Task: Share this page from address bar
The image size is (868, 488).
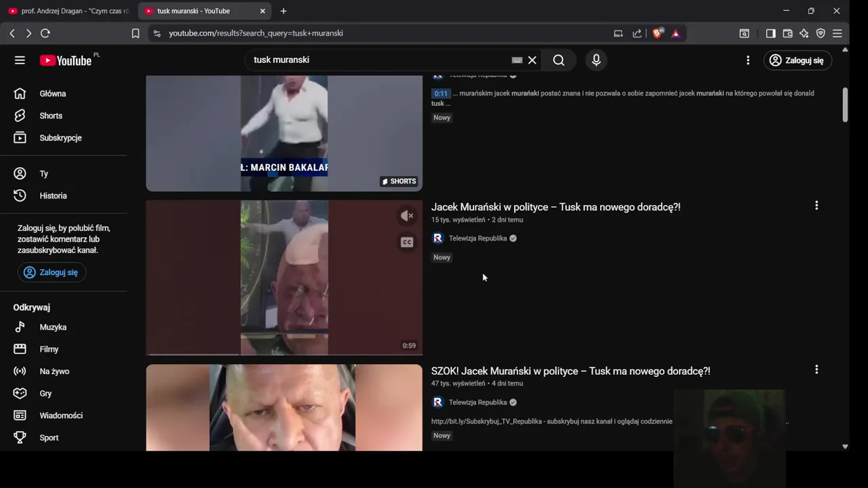Action: pyautogui.click(x=637, y=33)
